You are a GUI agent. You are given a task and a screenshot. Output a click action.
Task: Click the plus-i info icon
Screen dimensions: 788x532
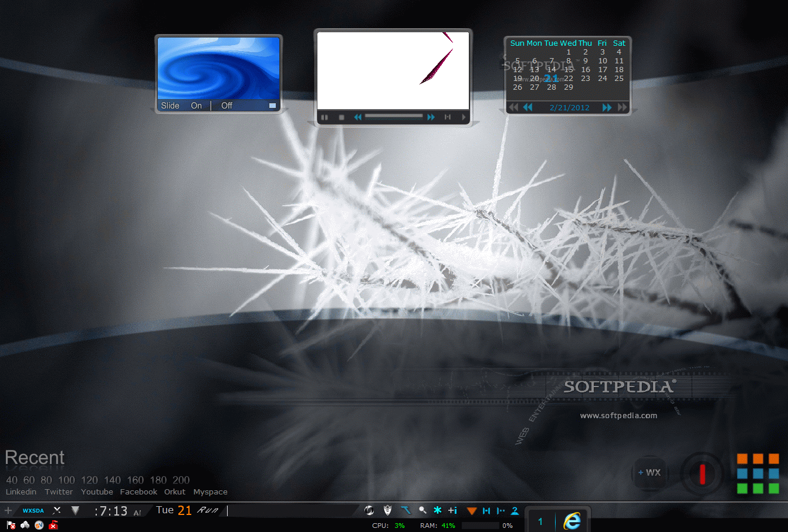452,510
